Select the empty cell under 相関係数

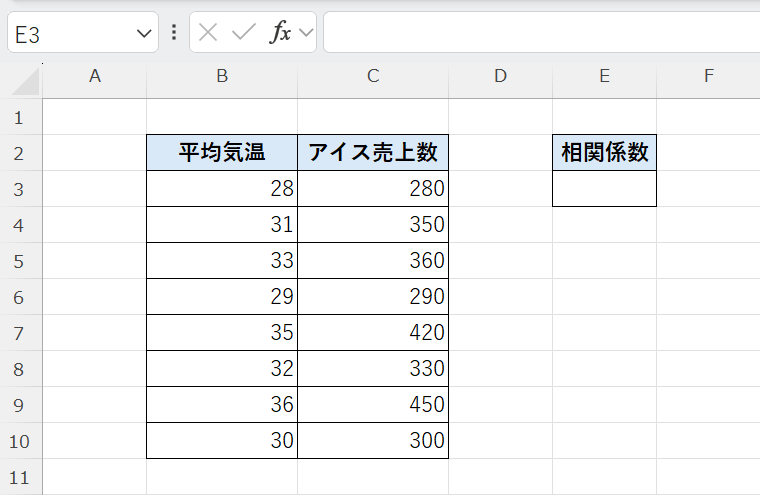point(604,189)
